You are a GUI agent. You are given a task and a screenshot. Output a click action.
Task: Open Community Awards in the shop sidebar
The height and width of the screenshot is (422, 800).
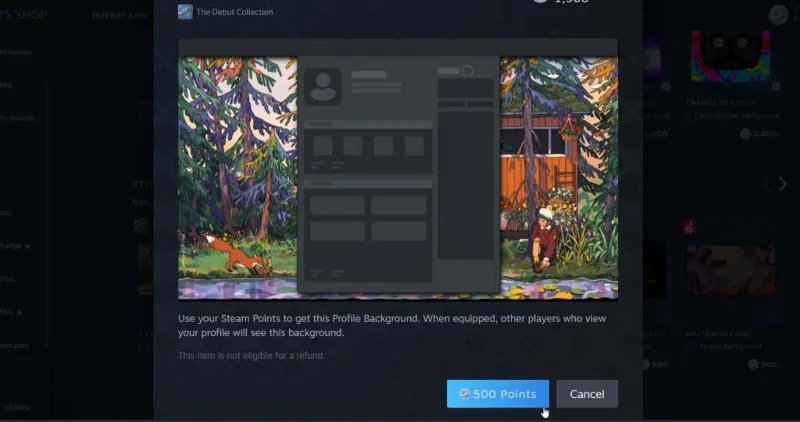[16, 118]
